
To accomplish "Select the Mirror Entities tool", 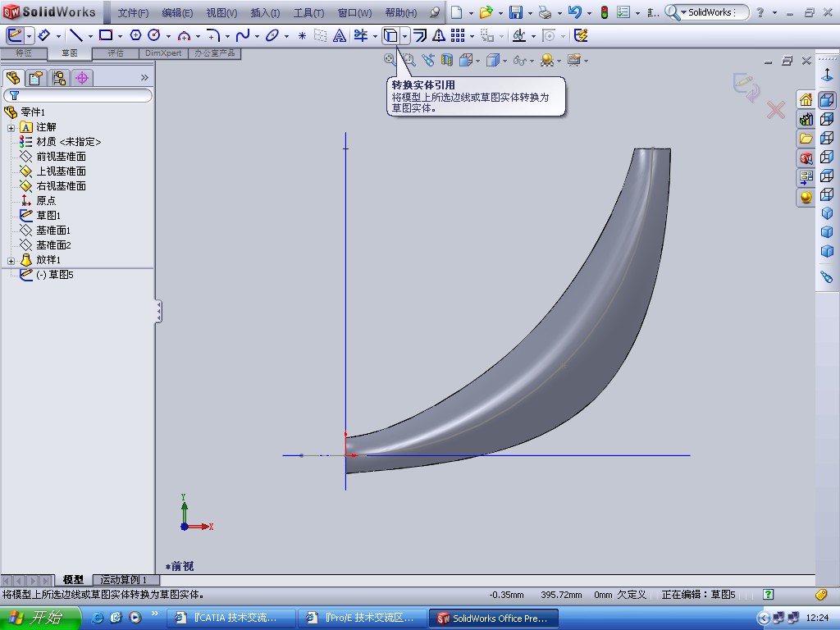I will pyautogui.click(x=439, y=36).
